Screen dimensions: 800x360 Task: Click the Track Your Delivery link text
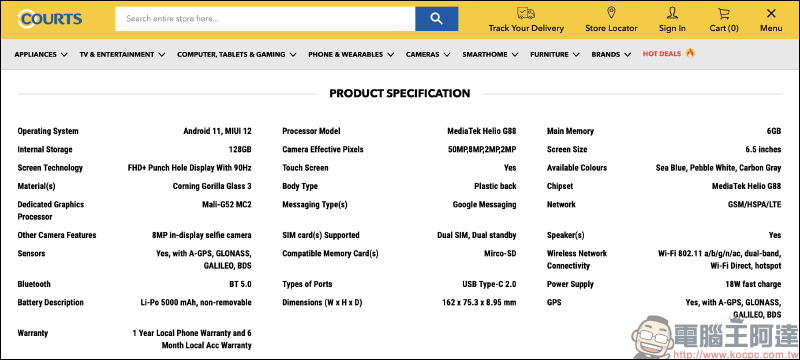(526, 28)
